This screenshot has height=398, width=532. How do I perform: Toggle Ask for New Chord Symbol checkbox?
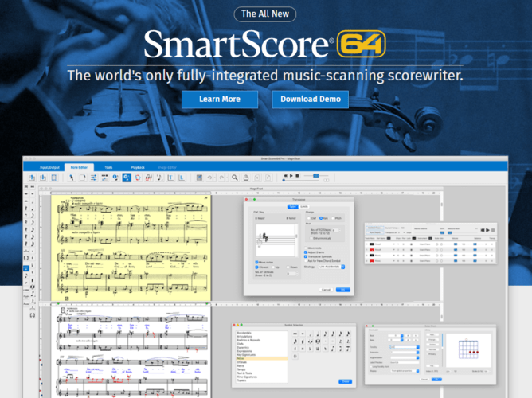click(305, 261)
